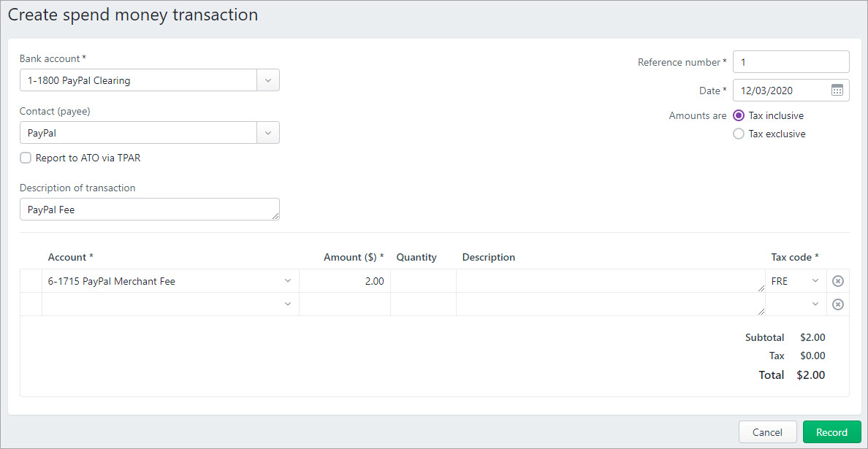
Task: Select Tax exclusive amounts
Action: [x=739, y=134]
